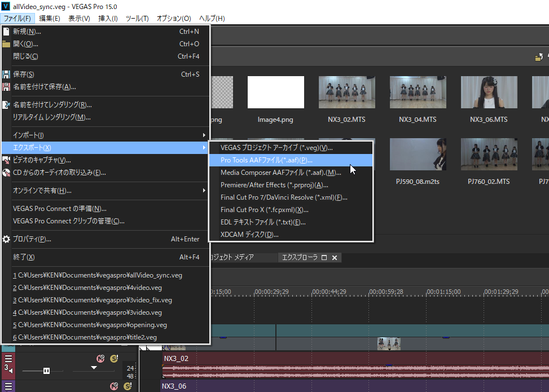The width and height of the screenshot is (549, 392).
Task: Export VEGAS プロジェクト アーカイブ (*.veg)
Action: pos(291,148)
